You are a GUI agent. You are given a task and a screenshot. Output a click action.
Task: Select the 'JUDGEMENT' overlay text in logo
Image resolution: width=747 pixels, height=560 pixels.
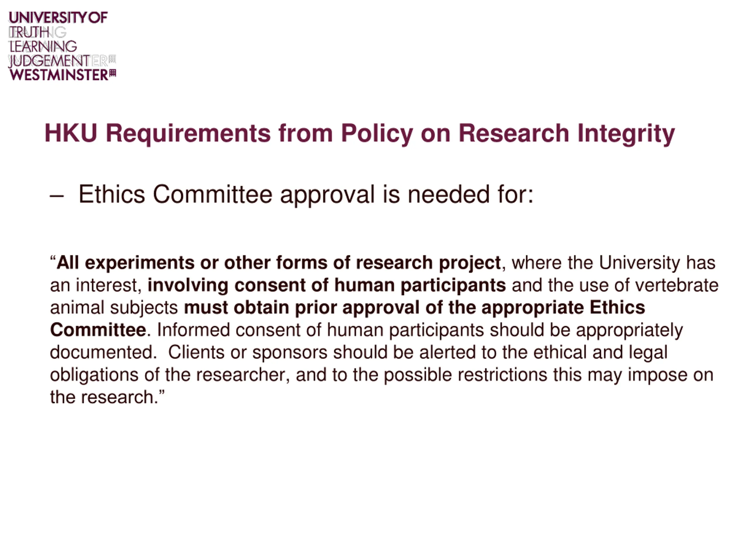(x=49, y=61)
